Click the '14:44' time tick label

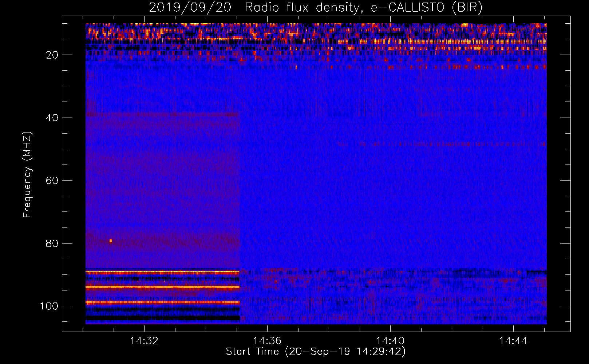[513, 341]
